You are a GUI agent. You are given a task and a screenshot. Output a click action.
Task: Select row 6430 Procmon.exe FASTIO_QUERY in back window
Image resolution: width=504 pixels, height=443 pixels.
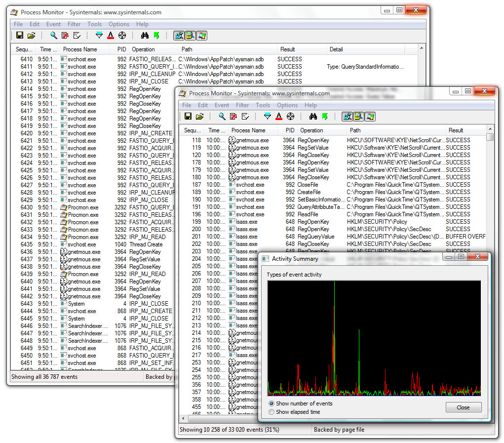tap(93, 207)
